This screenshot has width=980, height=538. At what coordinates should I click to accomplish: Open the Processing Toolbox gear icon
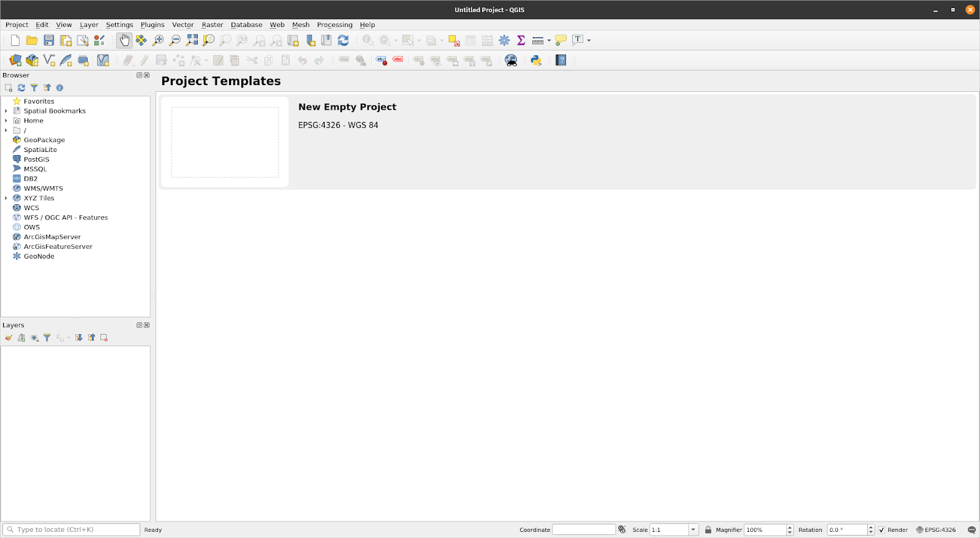[x=504, y=40]
